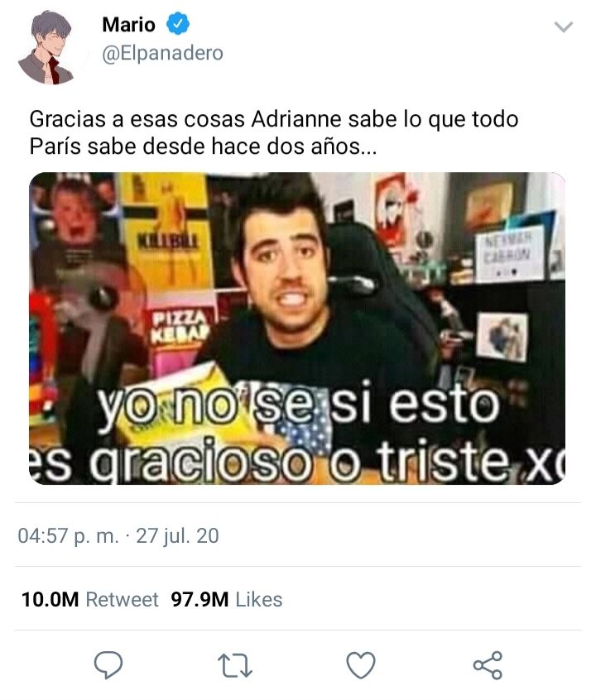This screenshot has width=596, height=700.
Task: Tap the retweet arrows icon
Action: pyautogui.click(x=235, y=665)
